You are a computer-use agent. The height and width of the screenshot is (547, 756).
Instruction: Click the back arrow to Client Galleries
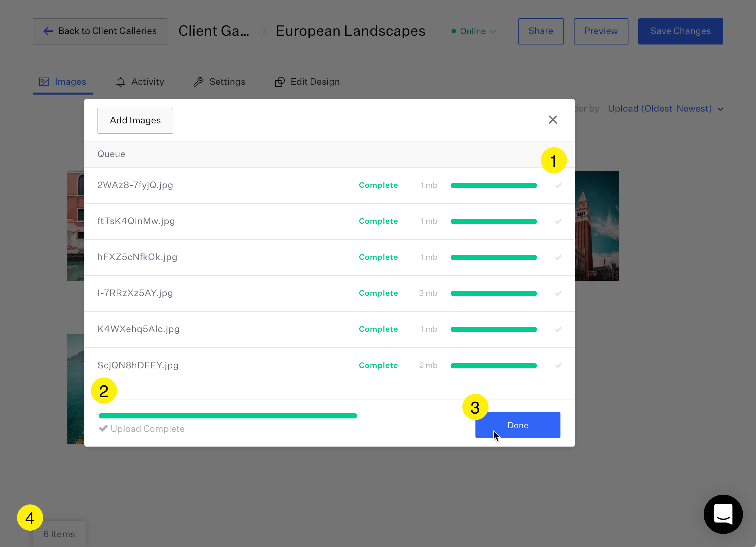pyautogui.click(x=48, y=31)
